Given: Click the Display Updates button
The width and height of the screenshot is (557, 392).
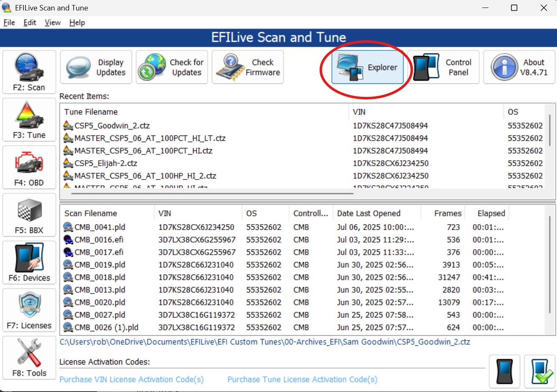Looking at the screenshot, I should click(96, 67).
